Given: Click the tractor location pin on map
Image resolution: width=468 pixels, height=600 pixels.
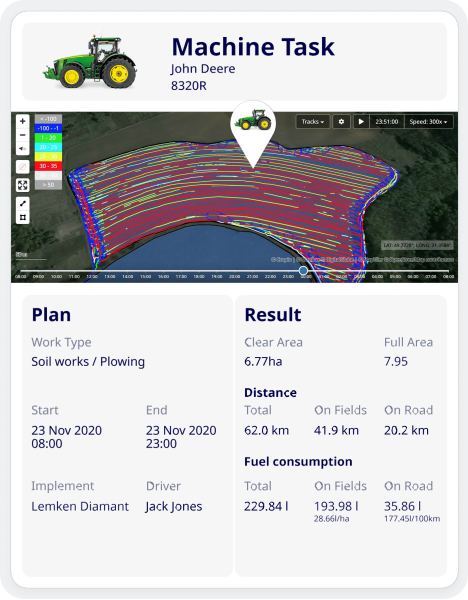Looking at the screenshot, I should (x=253, y=134).
